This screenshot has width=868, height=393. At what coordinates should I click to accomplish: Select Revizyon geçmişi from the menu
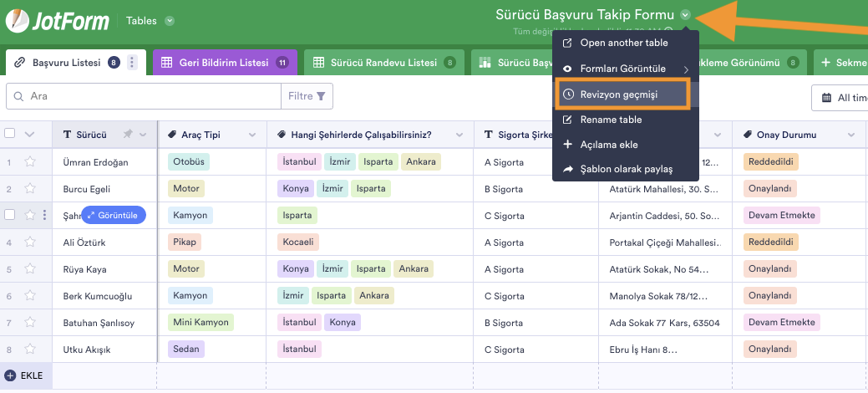pyautogui.click(x=619, y=94)
